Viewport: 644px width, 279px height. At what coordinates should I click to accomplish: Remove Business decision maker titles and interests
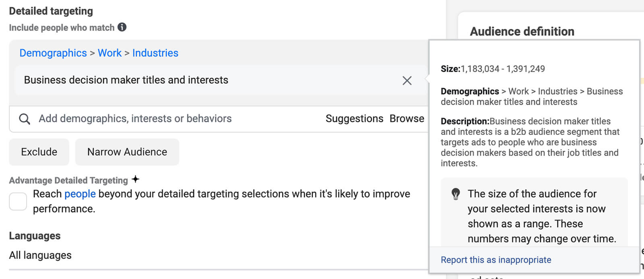[407, 81]
